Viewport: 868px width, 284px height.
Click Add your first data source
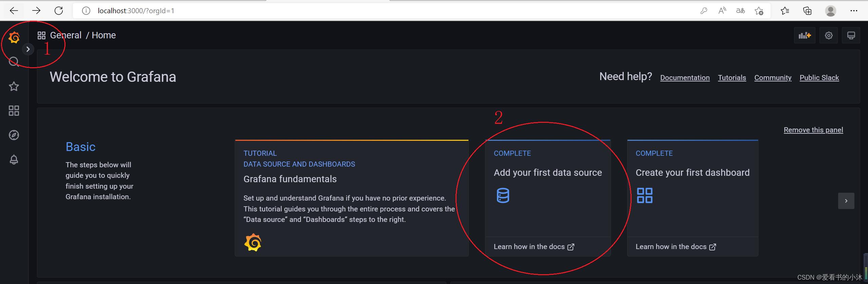pyautogui.click(x=548, y=173)
